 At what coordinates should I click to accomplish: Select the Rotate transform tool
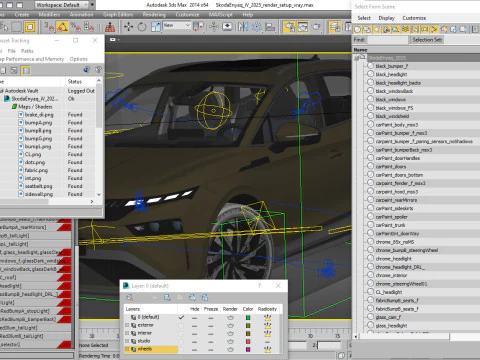(x=142, y=27)
